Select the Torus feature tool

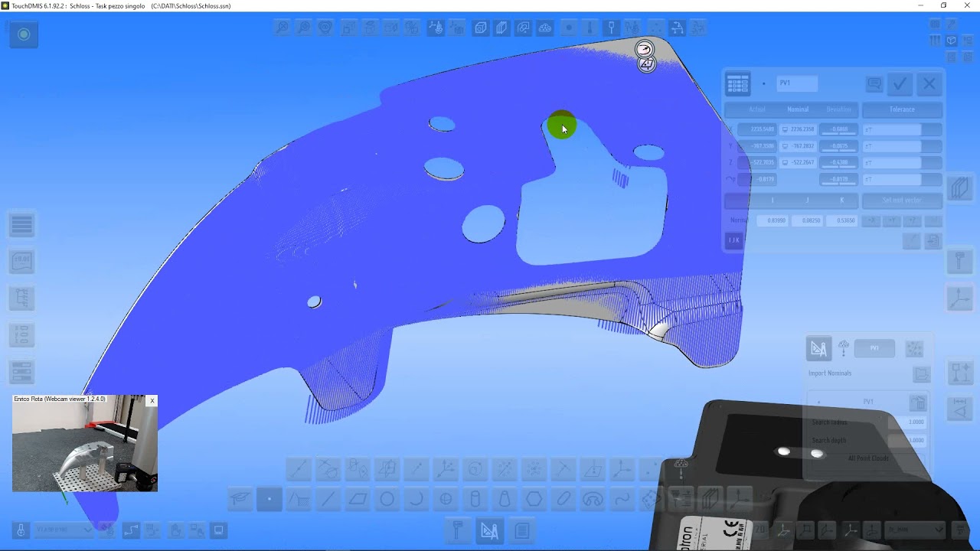point(593,500)
